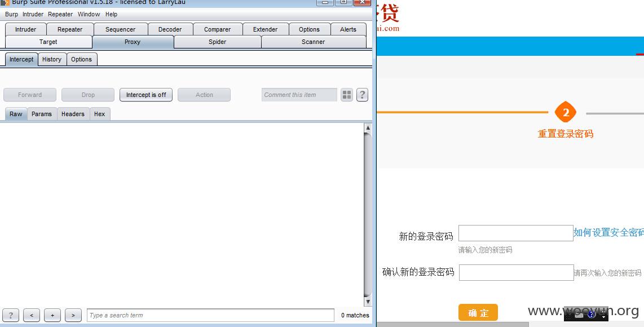Image resolution: width=644 pixels, height=327 pixels.
Task: Go to next search match arrow
Action: coord(73,316)
